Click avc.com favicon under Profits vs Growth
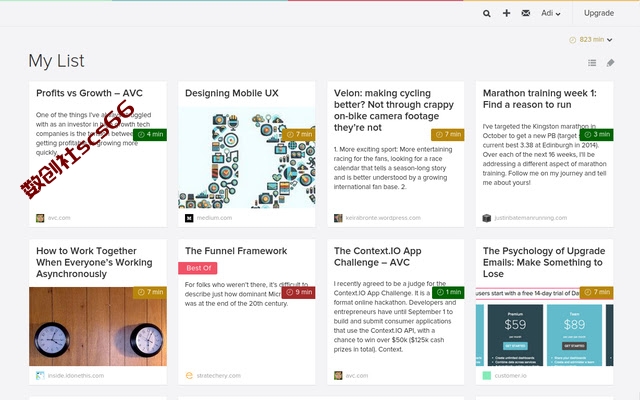The height and width of the screenshot is (400, 640). coord(40,218)
